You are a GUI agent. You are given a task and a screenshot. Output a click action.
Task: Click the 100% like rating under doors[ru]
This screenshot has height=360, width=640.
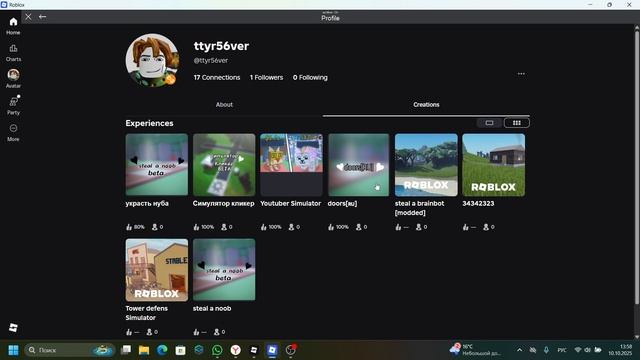click(x=338, y=227)
